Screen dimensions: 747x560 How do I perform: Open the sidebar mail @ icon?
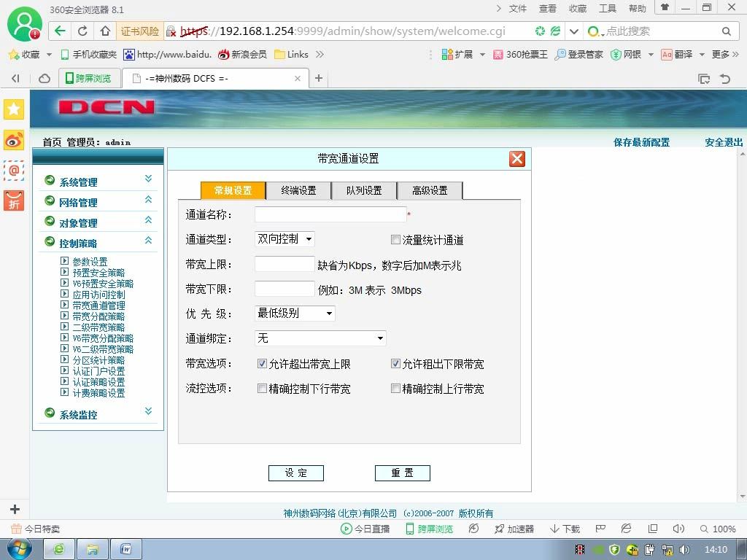click(x=14, y=170)
